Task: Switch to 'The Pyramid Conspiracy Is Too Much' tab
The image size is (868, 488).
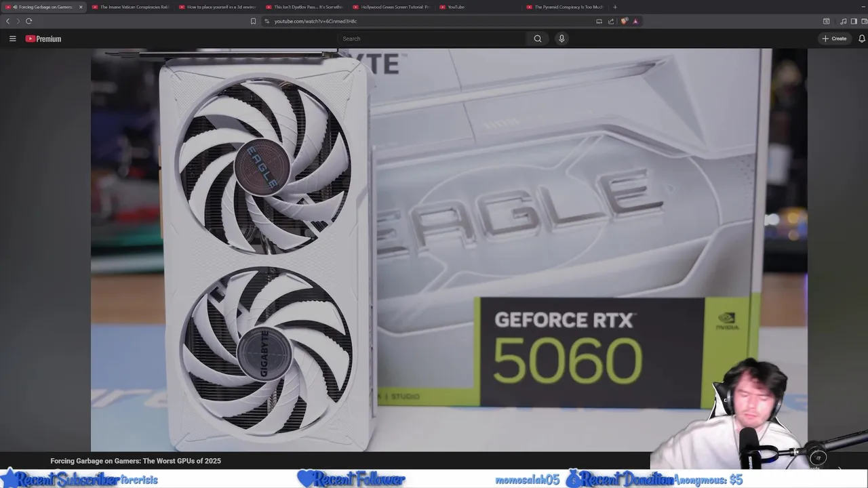Action: click(x=565, y=7)
